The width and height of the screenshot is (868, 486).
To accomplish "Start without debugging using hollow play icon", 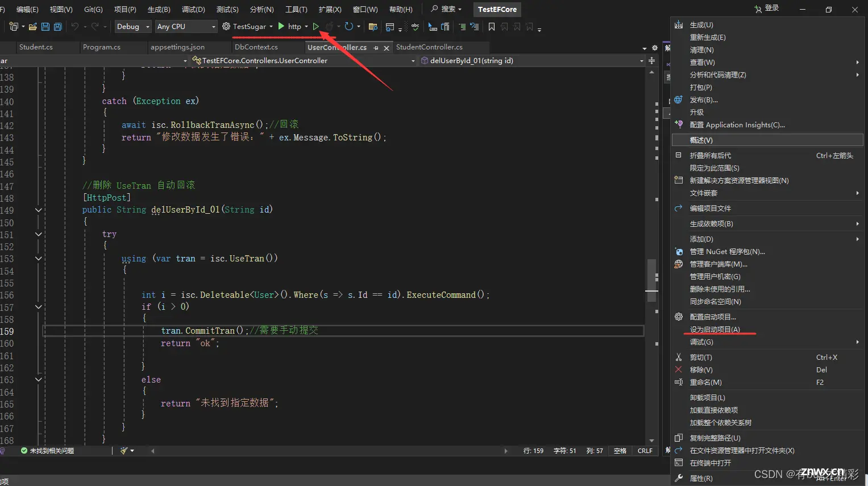I will (x=316, y=27).
